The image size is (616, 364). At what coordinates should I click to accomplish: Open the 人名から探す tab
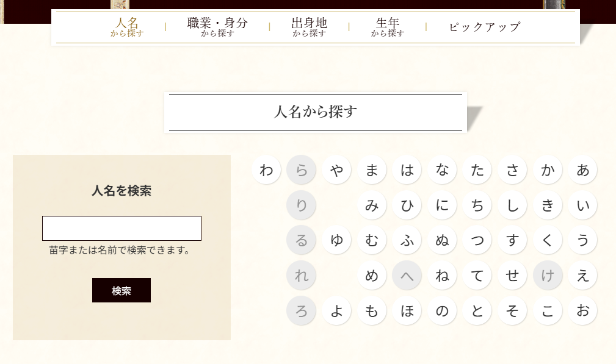(127, 27)
